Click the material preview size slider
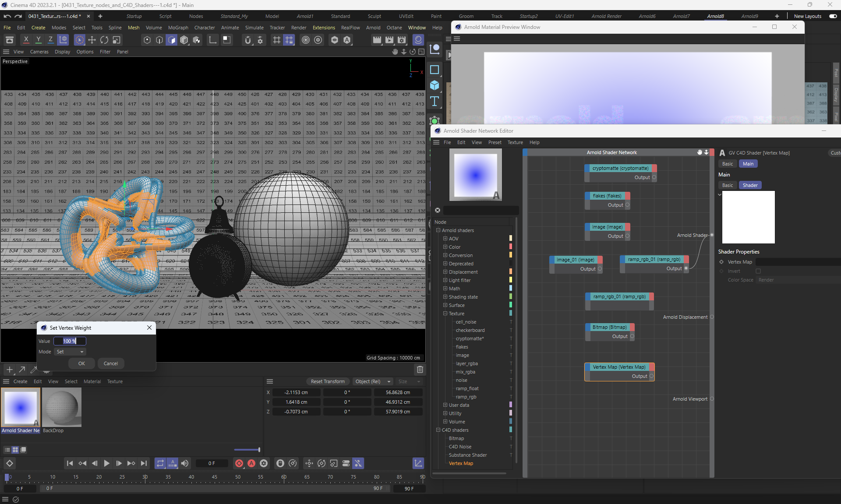 [x=247, y=450]
